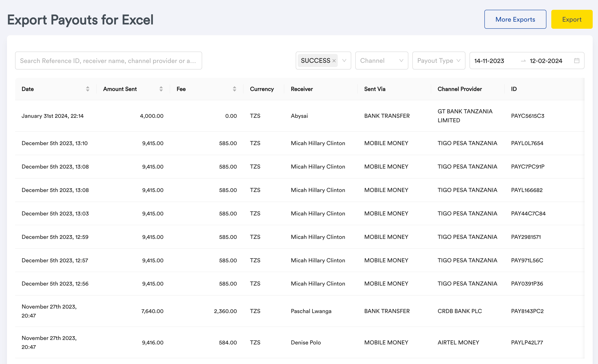The width and height of the screenshot is (598, 364).
Task: Click the Channel Provider column header
Action: [x=460, y=89]
